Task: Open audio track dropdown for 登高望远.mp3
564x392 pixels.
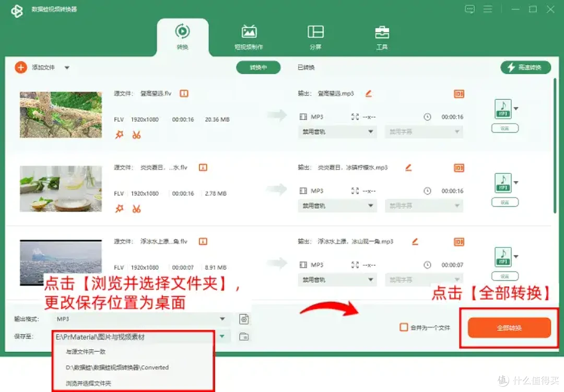Action: click(337, 132)
